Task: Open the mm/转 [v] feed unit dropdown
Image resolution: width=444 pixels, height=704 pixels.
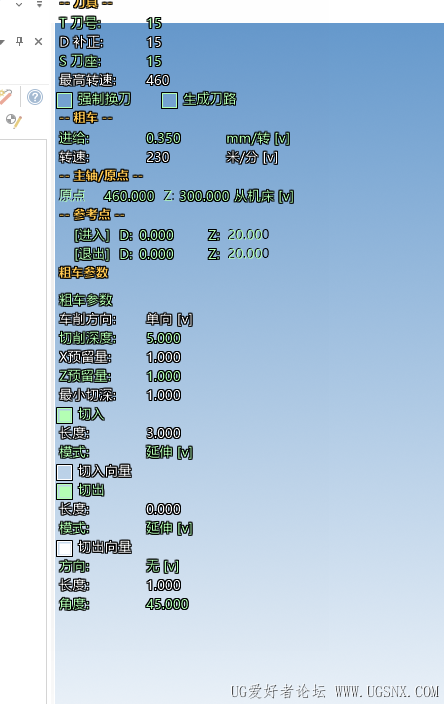Action: (x=258, y=138)
